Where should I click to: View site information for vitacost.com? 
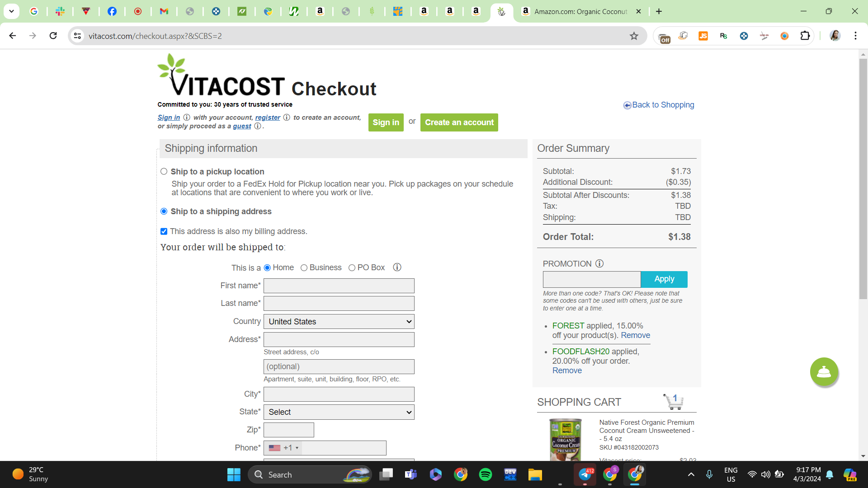pos(78,36)
